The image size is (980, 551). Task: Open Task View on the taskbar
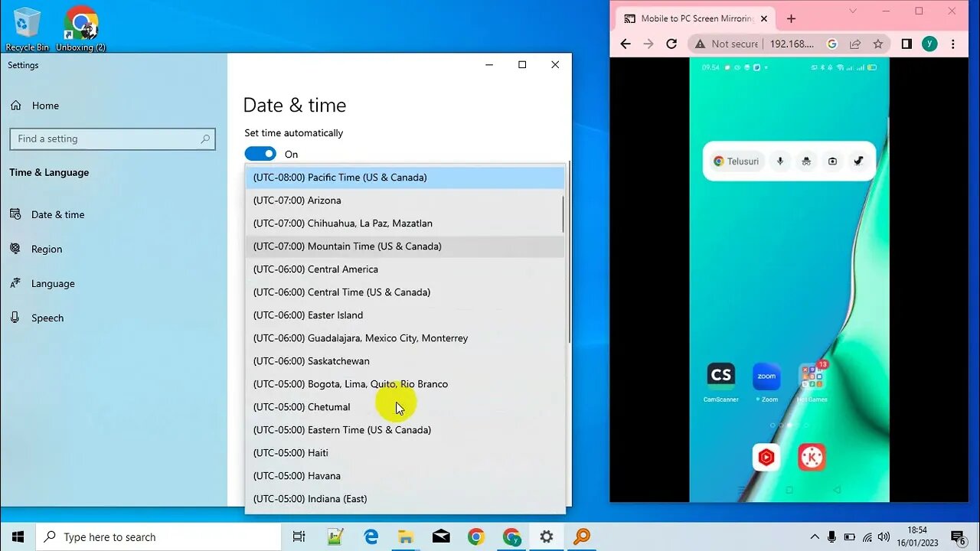click(299, 536)
